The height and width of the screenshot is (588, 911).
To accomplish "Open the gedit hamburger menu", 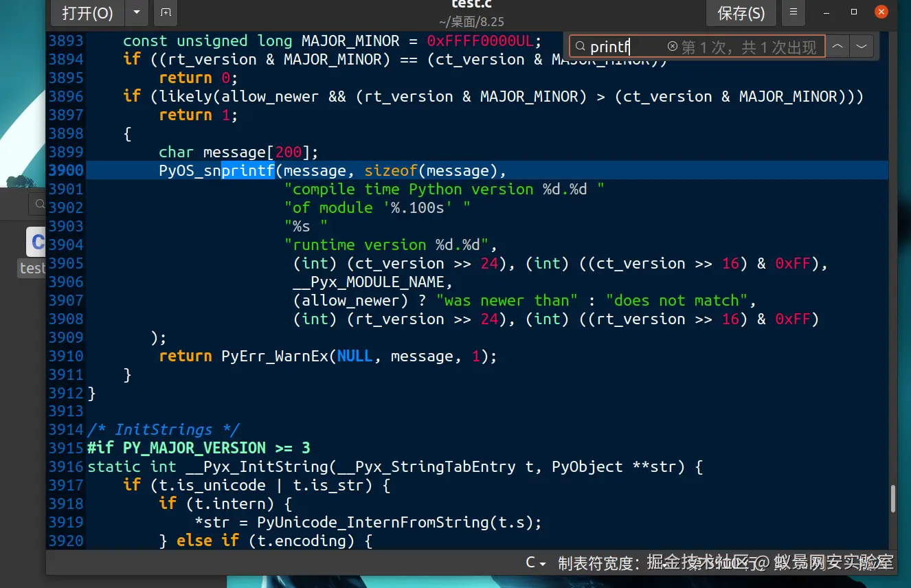I will coord(794,12).
